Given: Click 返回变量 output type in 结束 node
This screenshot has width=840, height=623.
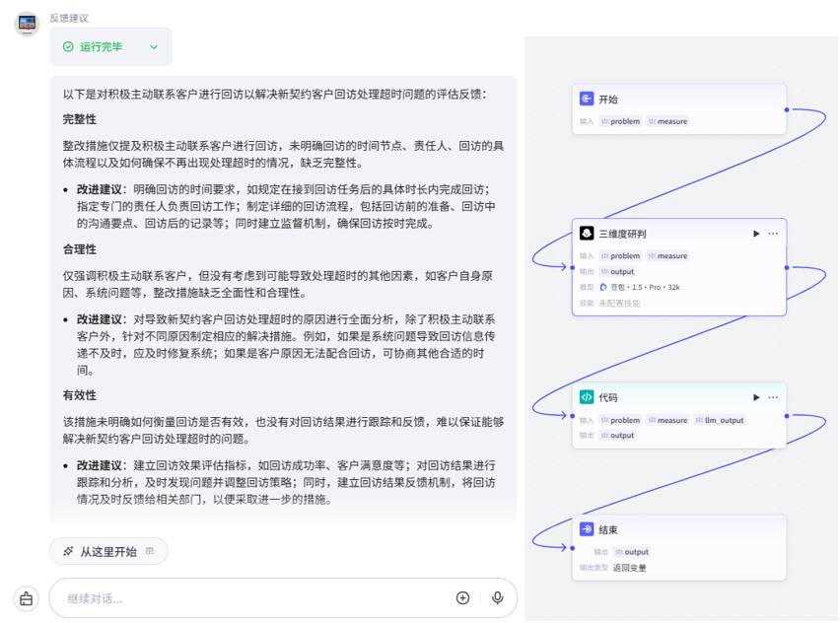Looking at the screenshot, I should point(629,568).
